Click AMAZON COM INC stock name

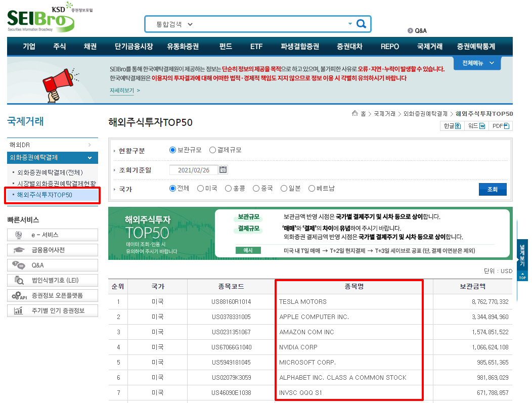(306, 332)
